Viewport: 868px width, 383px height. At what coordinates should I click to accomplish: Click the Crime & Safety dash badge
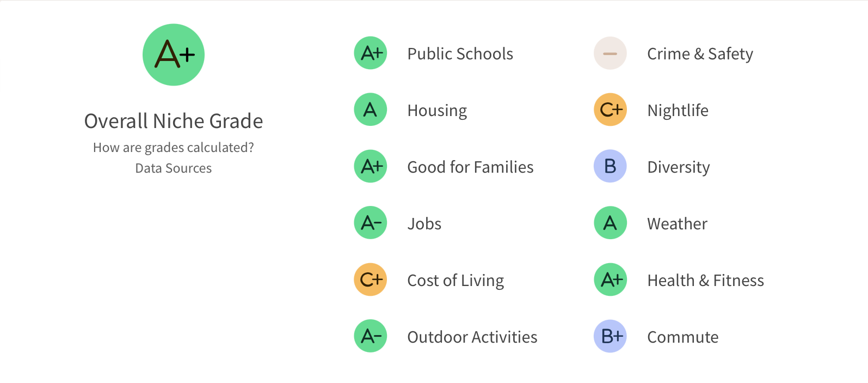[x=610, y=53]
